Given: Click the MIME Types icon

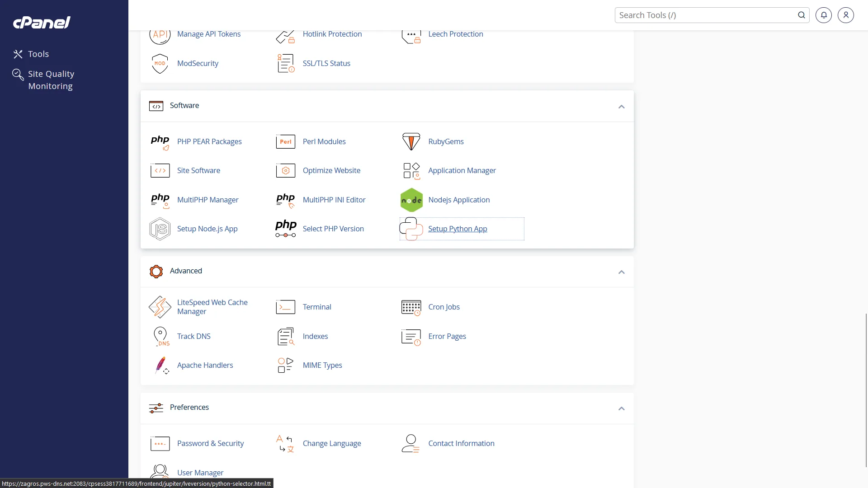Looking at the screenshot, I should coord(285,366).
